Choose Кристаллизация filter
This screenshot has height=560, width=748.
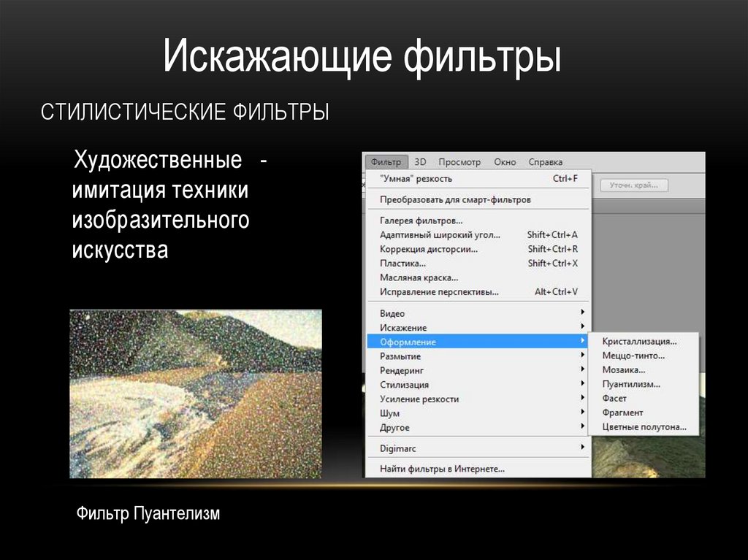point(644,342)
